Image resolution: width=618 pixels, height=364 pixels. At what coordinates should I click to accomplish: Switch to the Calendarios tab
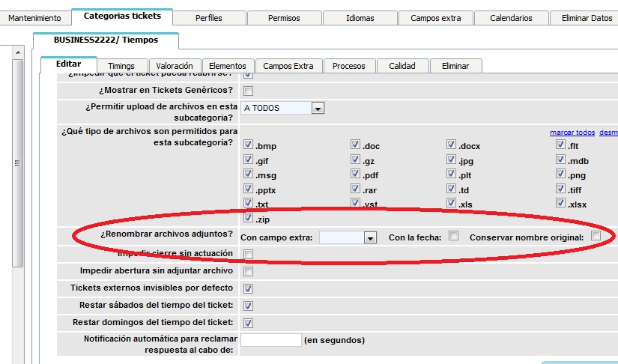pos(511,18)
